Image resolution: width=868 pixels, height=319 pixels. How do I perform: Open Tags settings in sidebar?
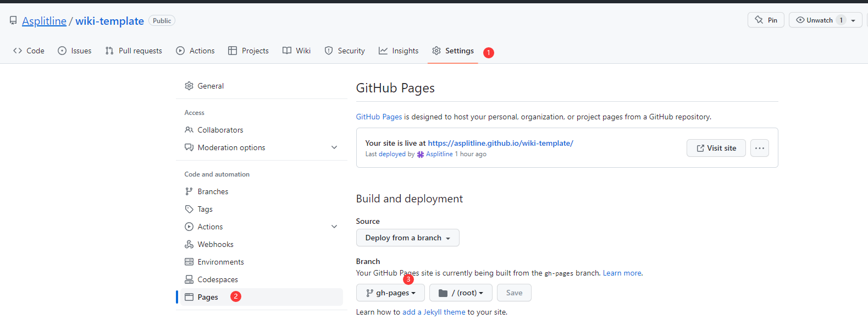pos(262,209)
